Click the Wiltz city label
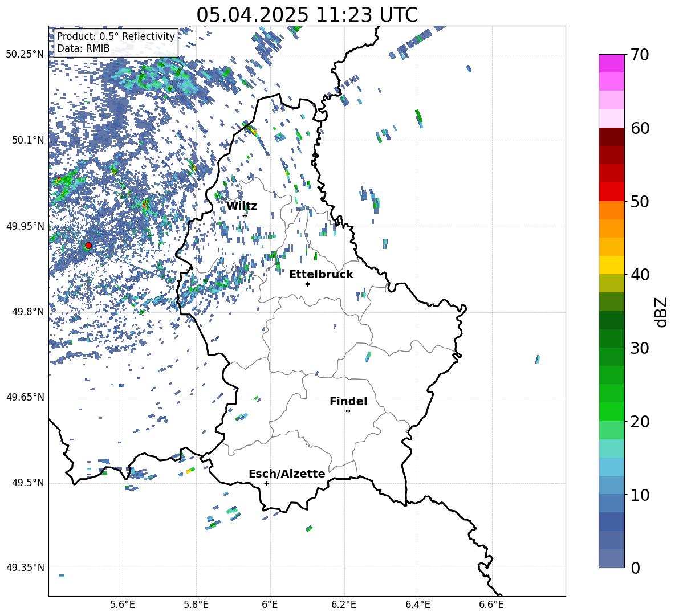Image resolution: width=675 pixels, height=616 pixels. [x=242, y=206]
